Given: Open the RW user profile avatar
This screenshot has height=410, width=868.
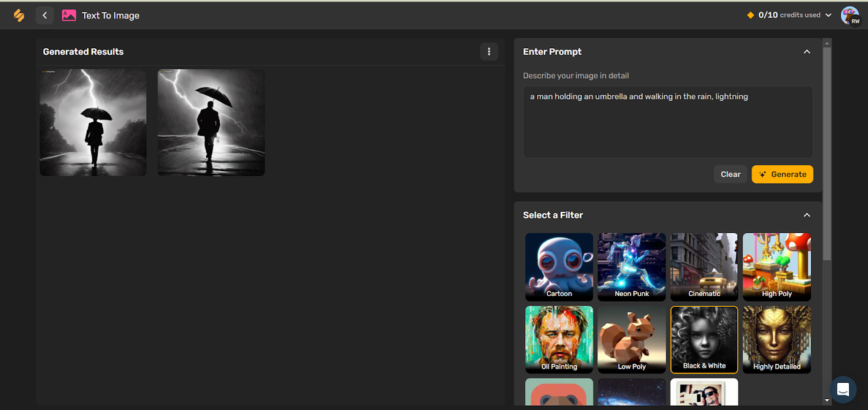Looking at the screenshot, I should point(850,15).
